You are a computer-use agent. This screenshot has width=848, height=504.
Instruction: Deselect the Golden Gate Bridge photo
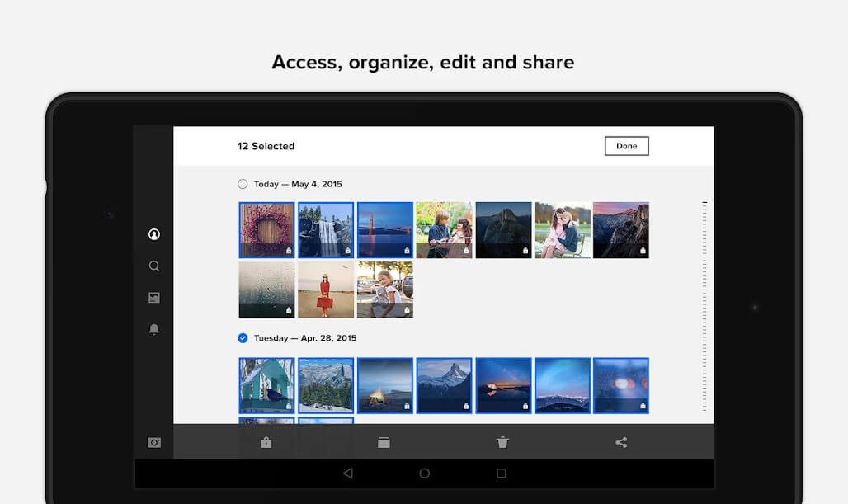click(x=385, y=230)
